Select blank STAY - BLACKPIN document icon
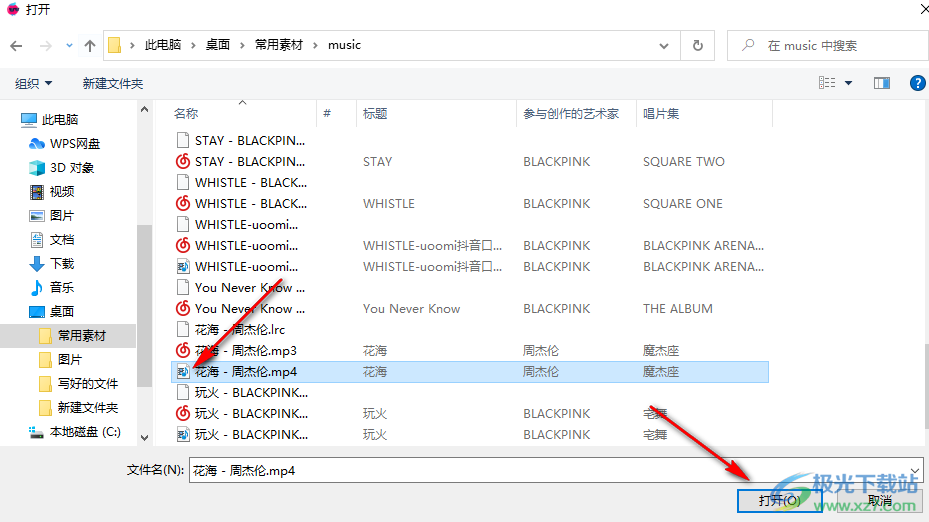Viewport: 929px width, 522px height. [184, 140]
